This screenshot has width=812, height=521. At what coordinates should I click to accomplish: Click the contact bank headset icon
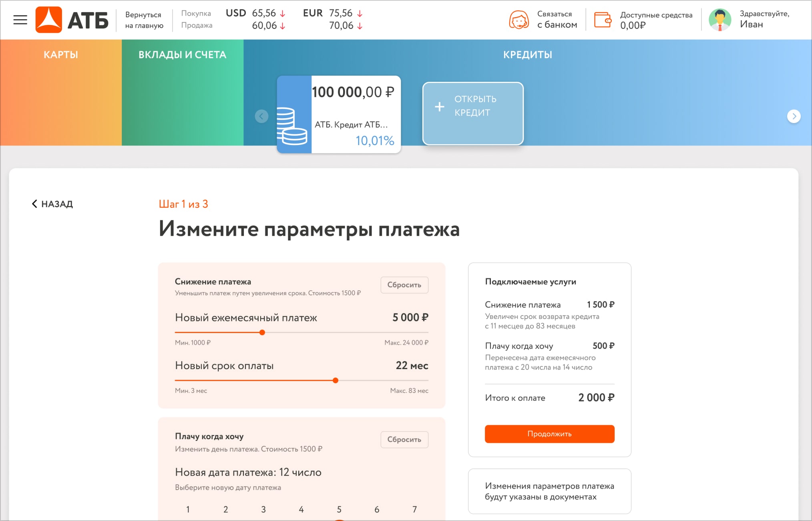coord(519,20)
